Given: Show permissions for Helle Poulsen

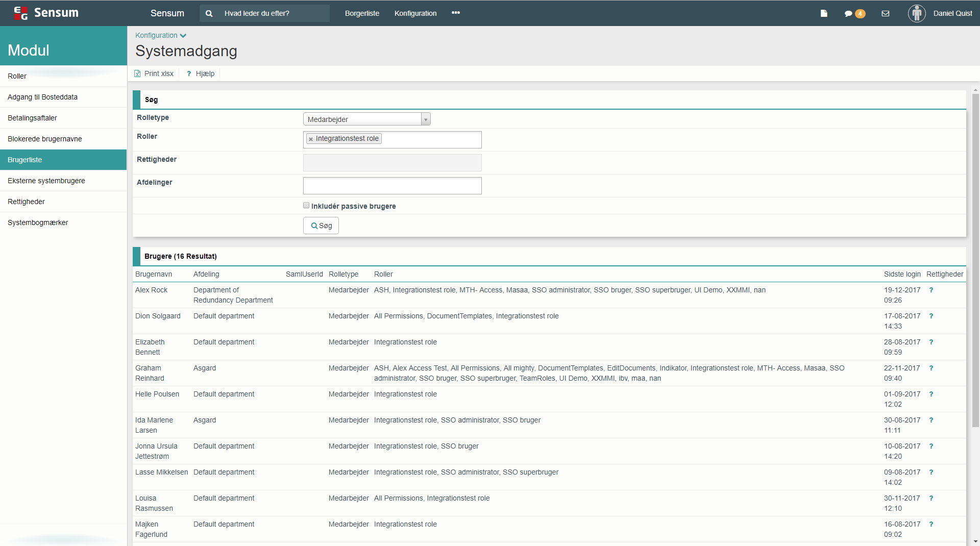Looking at the screenshot, I should 931,394.
